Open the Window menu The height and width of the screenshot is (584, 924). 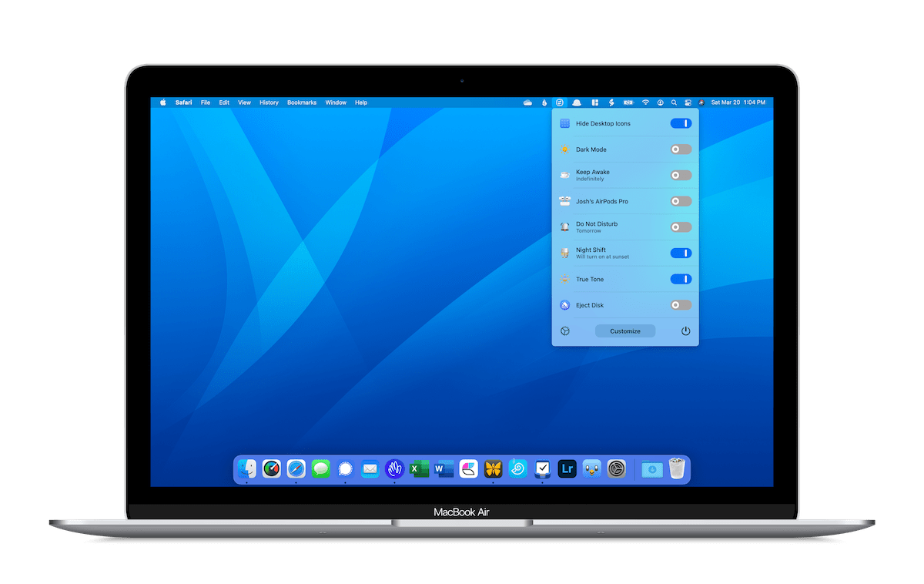coord(336,102)
